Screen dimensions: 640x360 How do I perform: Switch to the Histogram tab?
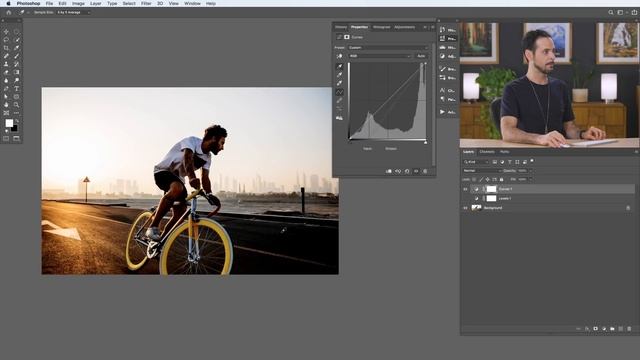tap(382, 27)
